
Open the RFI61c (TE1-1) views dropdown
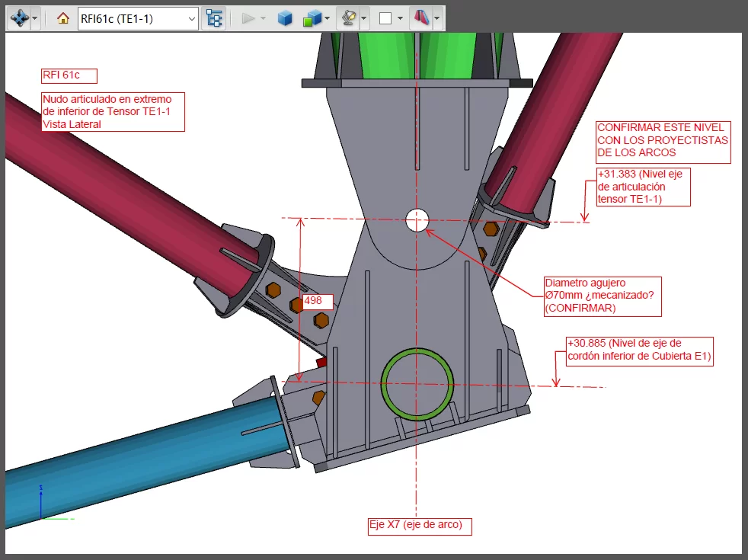pos(190,18)
